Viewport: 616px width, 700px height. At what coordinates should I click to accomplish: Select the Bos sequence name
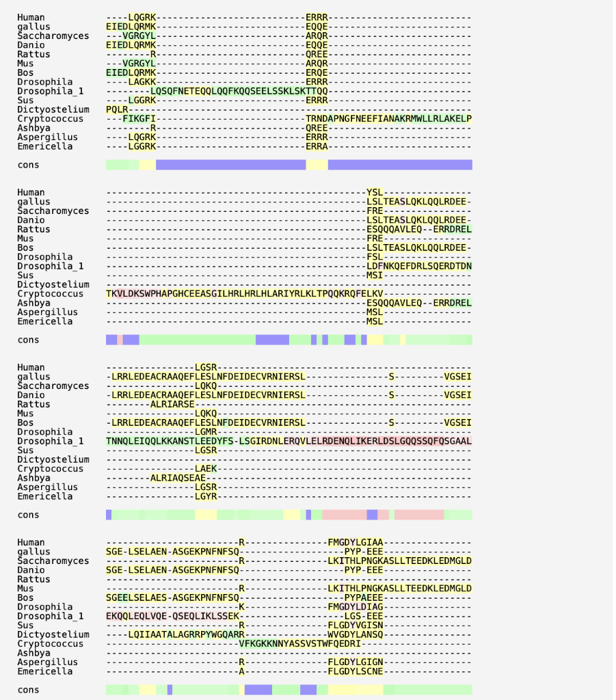pyautogui.click(x=25, y=72)
